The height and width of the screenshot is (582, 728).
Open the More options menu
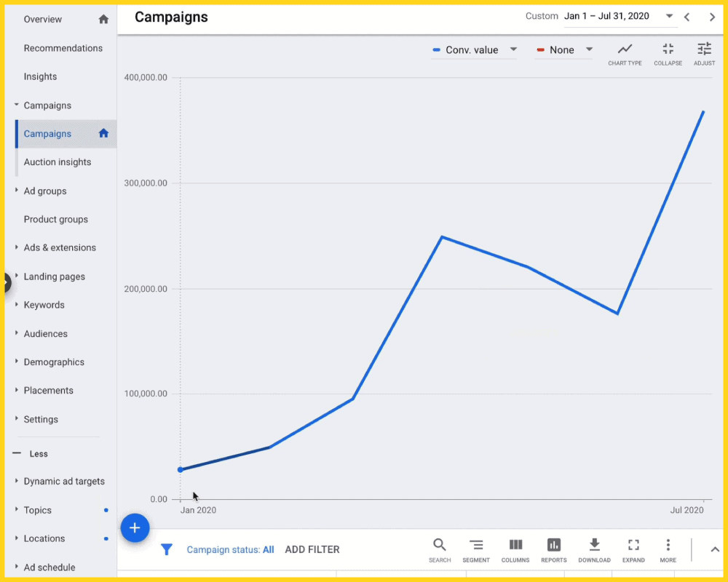pyautogui.click(x=668, y=551)
